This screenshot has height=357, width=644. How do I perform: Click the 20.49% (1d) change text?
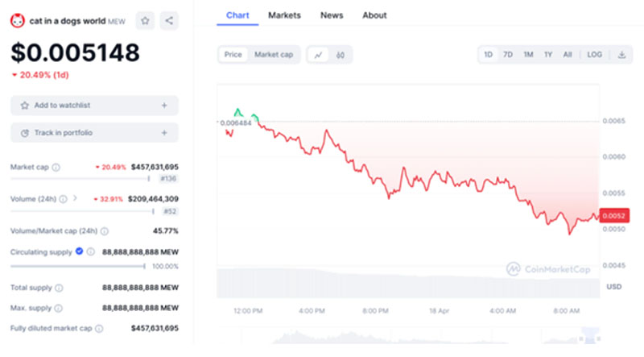[44, 75]
